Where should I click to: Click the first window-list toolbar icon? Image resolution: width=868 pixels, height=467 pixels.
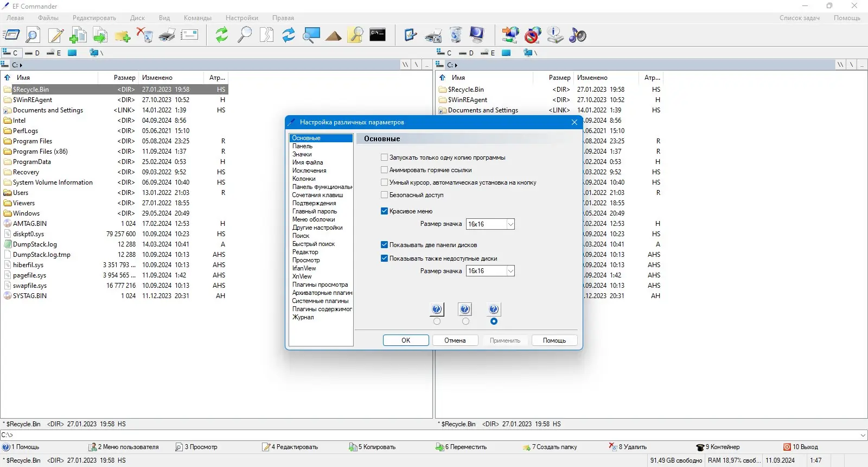(11, 35)
